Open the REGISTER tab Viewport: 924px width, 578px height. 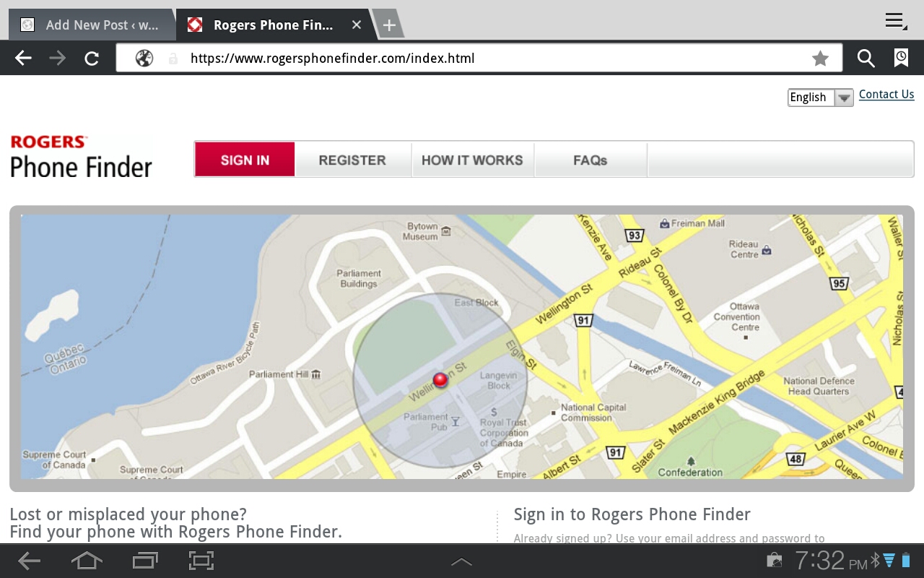[352, 160]
